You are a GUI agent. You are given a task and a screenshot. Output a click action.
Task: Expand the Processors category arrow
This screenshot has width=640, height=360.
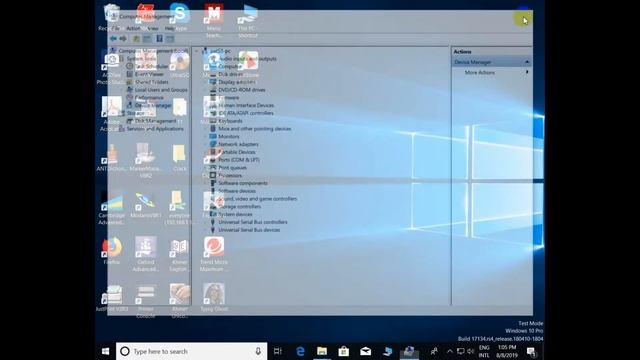coord(205,175)
